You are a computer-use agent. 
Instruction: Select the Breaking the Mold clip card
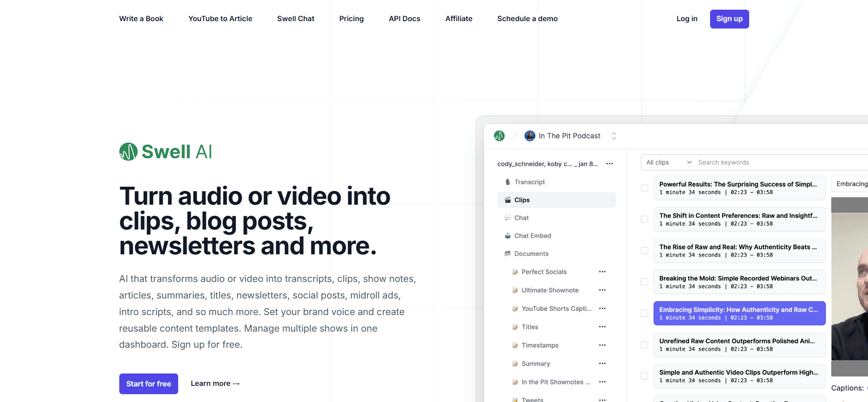click(x=739, y=282)
